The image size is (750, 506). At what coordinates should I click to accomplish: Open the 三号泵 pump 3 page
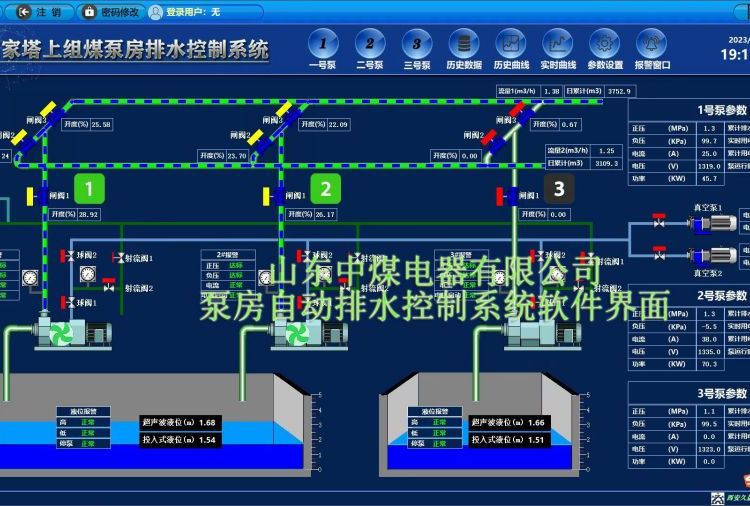[417, 44]
